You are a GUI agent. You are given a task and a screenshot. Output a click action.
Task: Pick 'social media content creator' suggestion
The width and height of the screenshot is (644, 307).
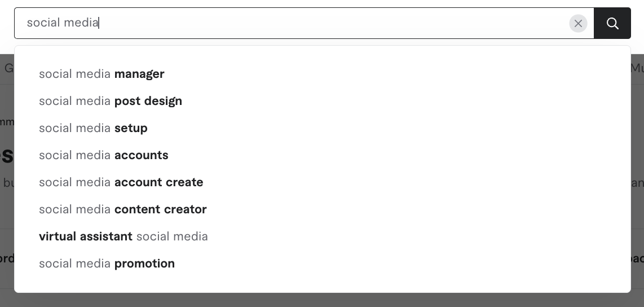(123, 209)
